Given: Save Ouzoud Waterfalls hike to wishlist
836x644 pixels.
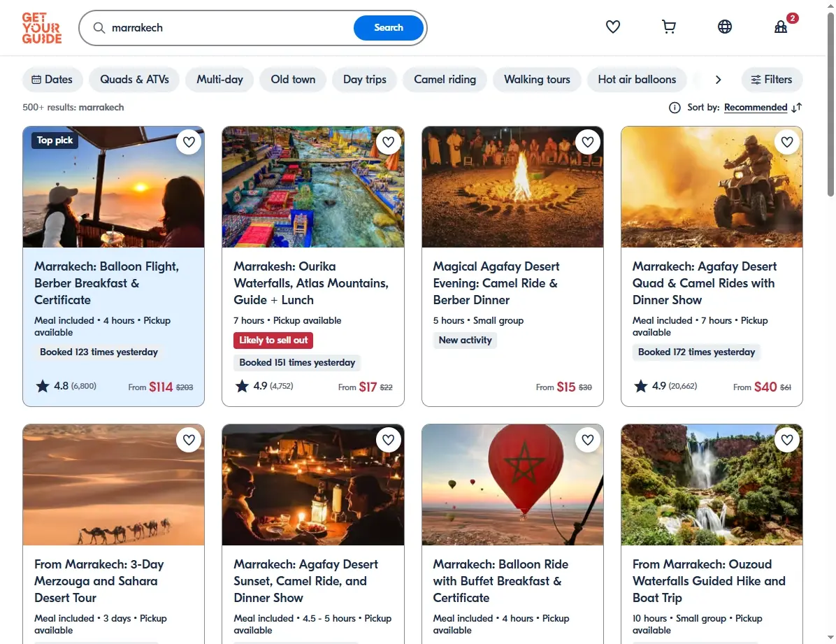Looking at the screenshot, I should click(x=787, y=440).
